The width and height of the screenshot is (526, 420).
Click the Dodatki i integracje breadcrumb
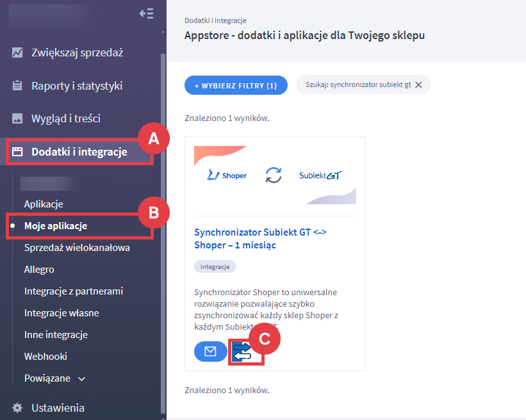(215, 20)
